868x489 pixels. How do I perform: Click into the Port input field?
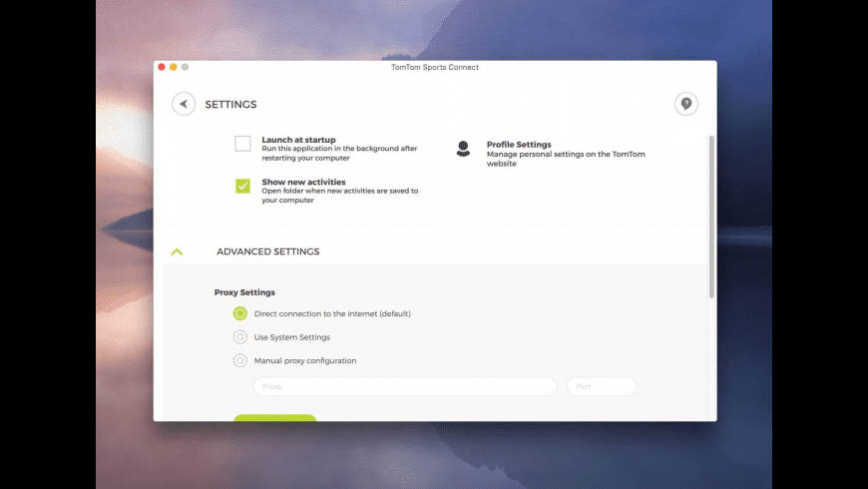point(602,386)
